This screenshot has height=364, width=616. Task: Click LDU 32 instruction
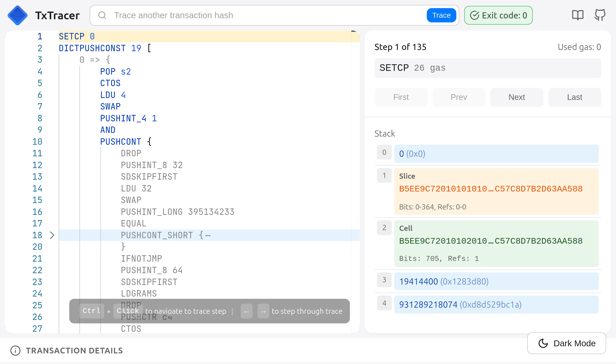point(136,189)
